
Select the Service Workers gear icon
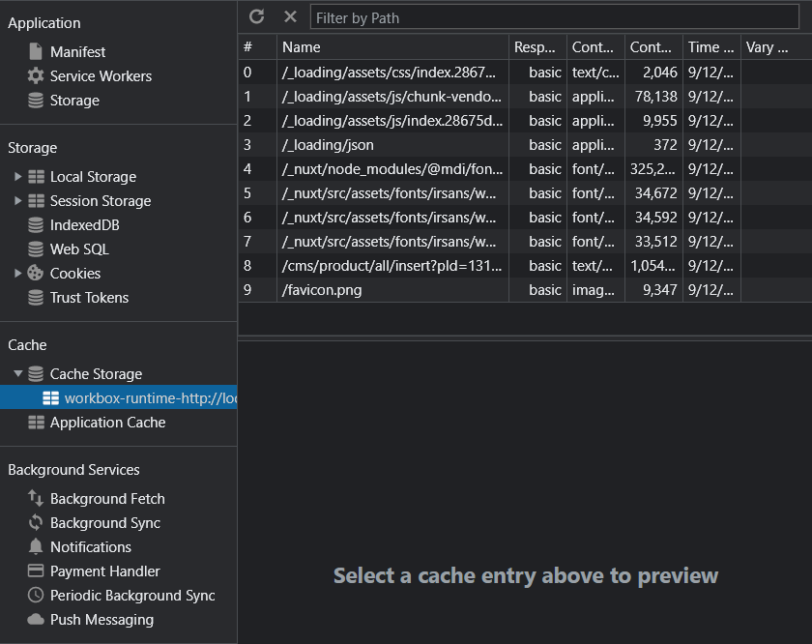pyautogui.click(x=36, y=75)
